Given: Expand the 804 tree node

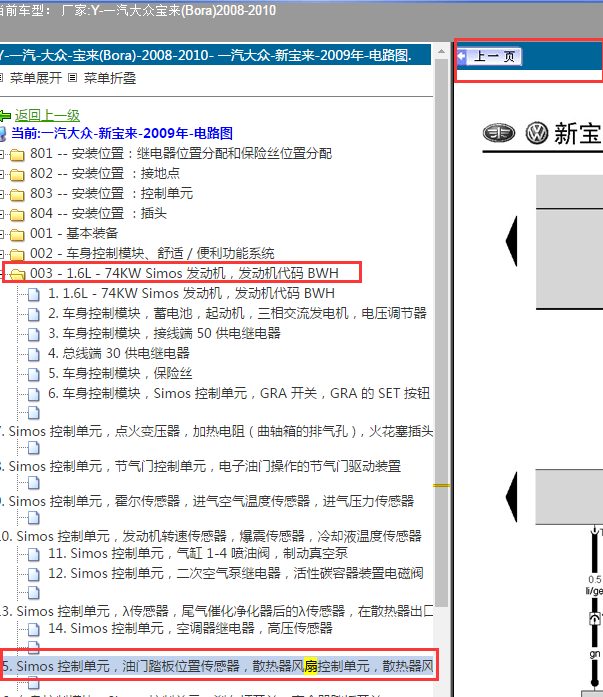Looking at the screenshot, I should tap(1, 215).
